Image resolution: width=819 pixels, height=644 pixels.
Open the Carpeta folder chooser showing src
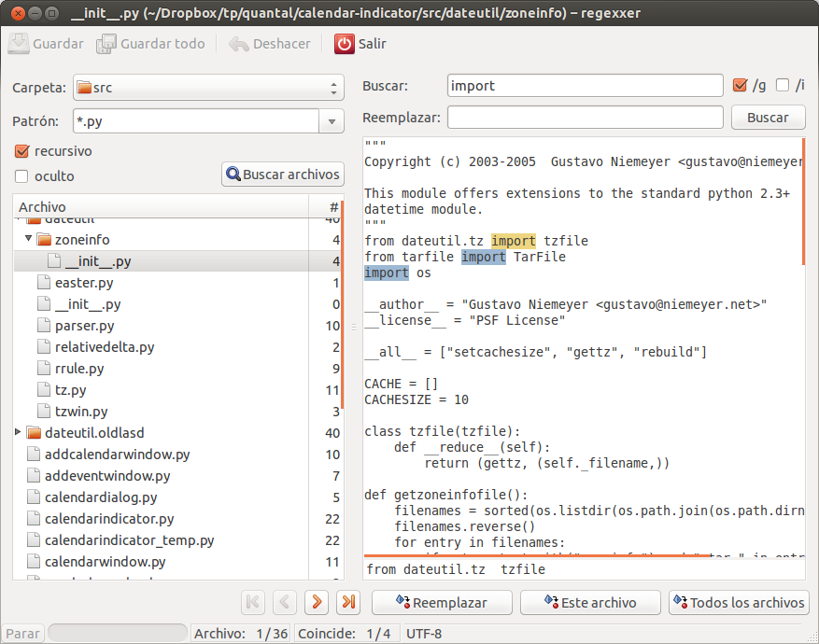click(x=208, y=88)
